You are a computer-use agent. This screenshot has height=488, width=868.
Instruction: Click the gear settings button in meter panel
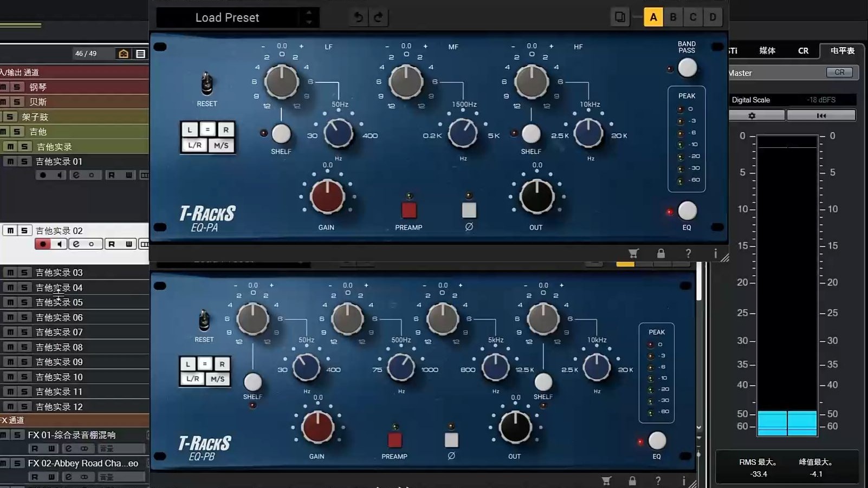point(752,115)
